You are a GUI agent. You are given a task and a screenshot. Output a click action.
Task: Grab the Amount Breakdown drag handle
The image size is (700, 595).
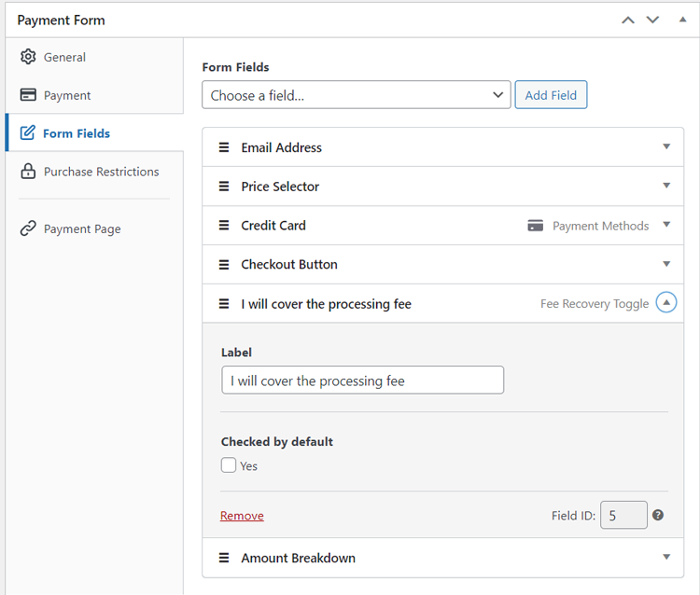pyautogui.click(x=224, y=558)
